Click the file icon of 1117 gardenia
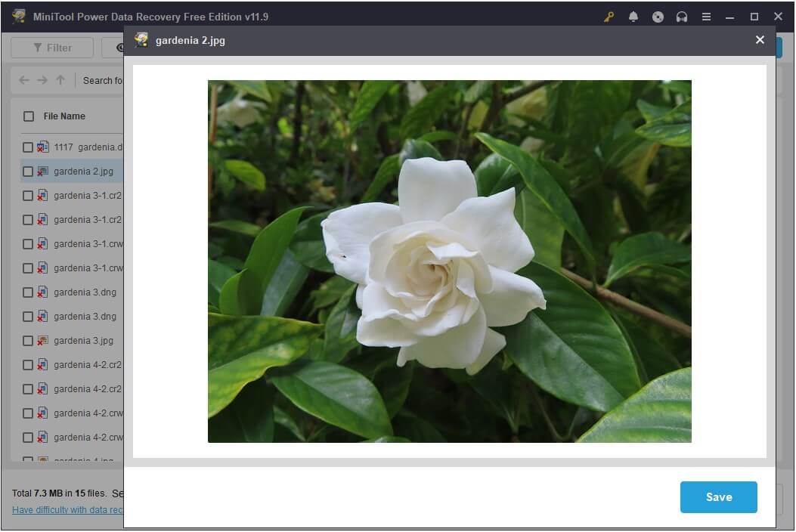 [42, 147]
